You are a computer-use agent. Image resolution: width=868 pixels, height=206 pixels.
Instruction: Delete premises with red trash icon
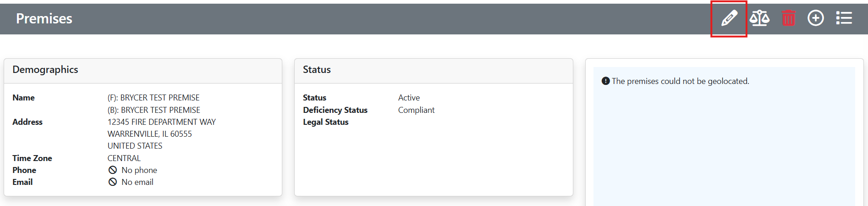(788, 18)
